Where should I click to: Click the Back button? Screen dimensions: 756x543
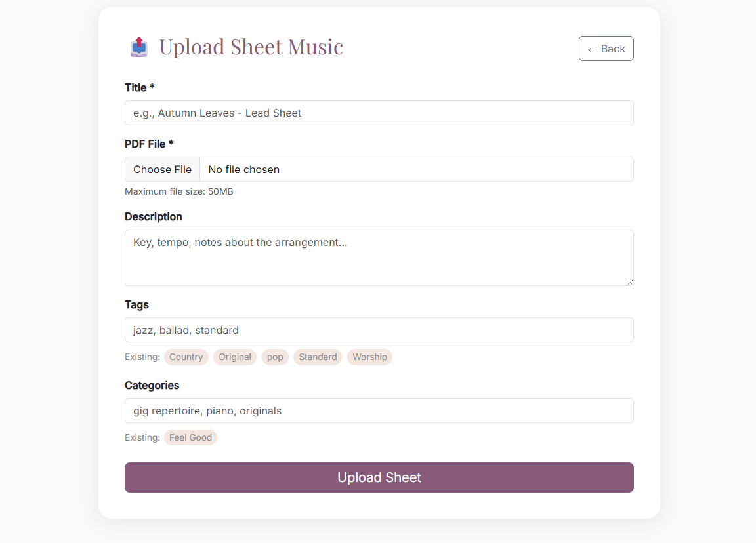606,48
